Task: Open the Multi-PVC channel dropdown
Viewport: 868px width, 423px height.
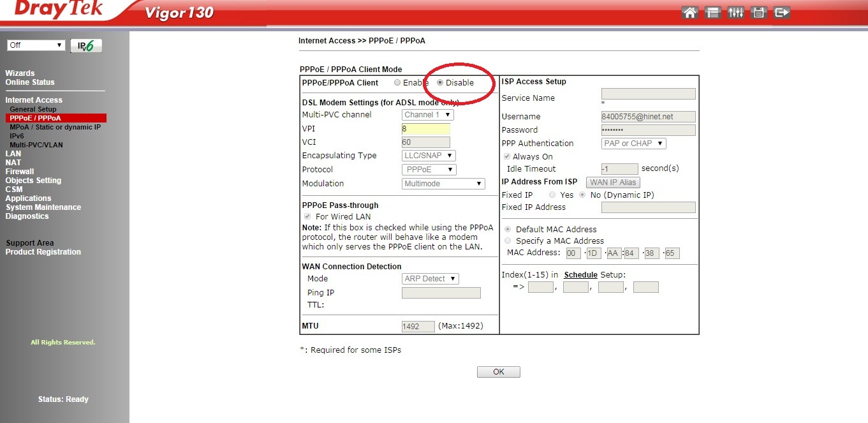Action: point(428,115)
